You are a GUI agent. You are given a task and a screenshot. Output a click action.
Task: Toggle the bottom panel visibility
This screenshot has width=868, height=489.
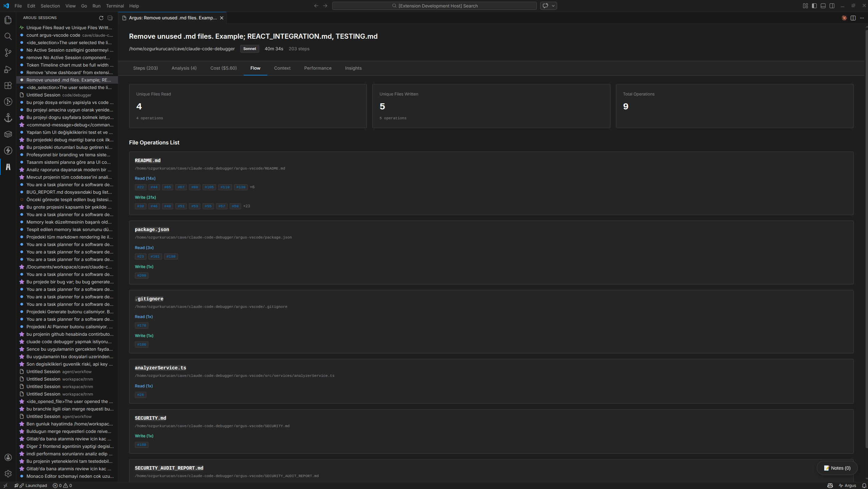(x=823, y=5)
